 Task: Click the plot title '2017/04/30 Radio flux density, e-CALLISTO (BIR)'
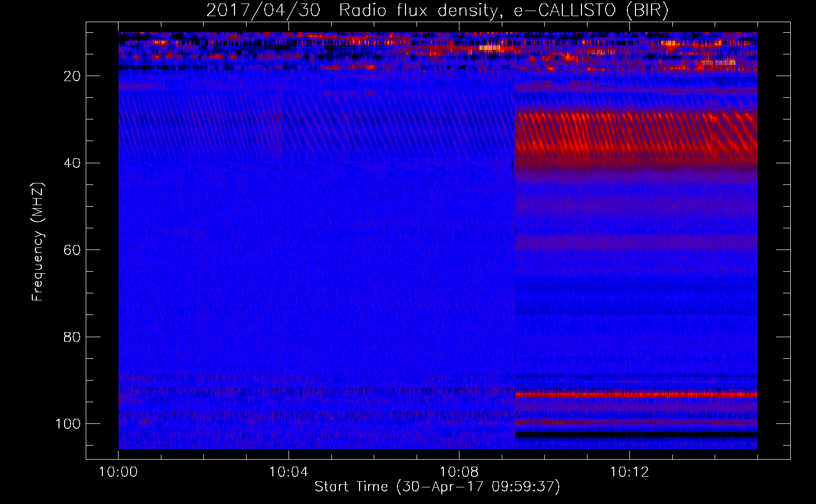[437, 10]
